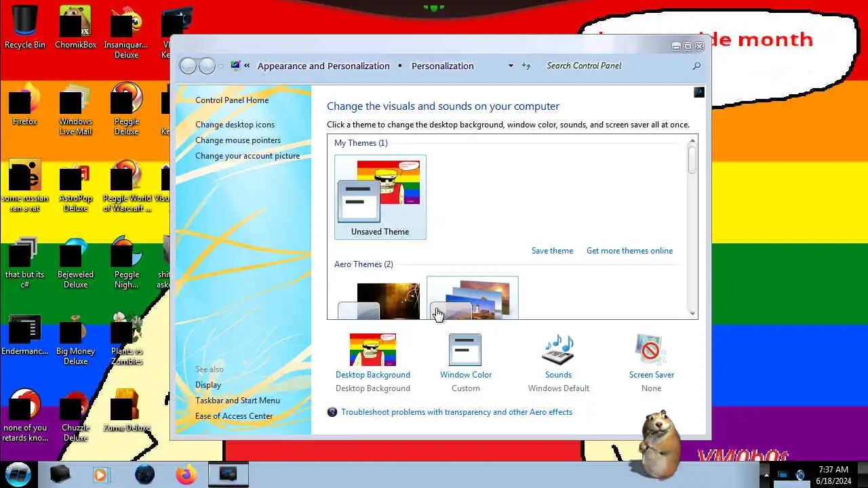Select the Peggle Nights desktop icon
Image resolution: width=868 pixels, height=488 pixels.
point(126,262)
